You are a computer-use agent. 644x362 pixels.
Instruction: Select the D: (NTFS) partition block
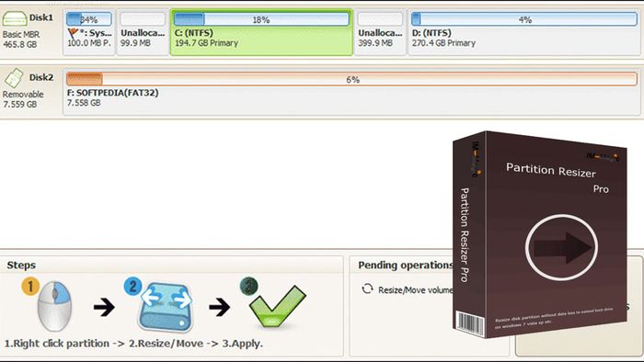[x=524, y=32]
